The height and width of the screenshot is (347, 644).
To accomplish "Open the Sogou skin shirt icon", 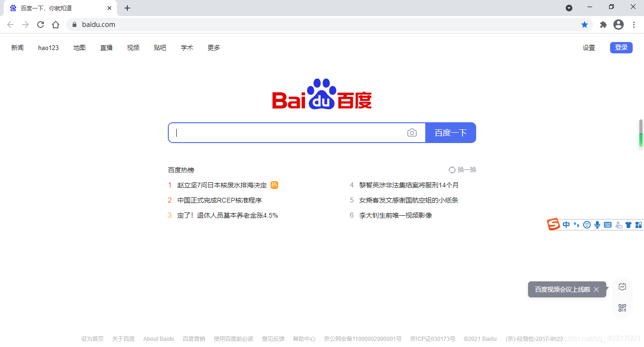I will [628, 225].
